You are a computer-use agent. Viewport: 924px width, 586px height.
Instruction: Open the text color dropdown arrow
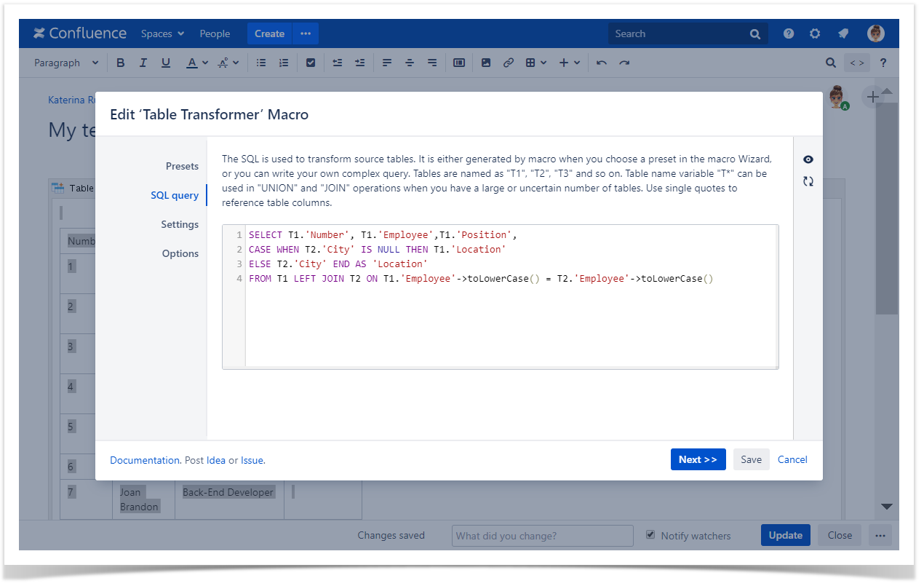pyautogui.click(x=205, y=63)
